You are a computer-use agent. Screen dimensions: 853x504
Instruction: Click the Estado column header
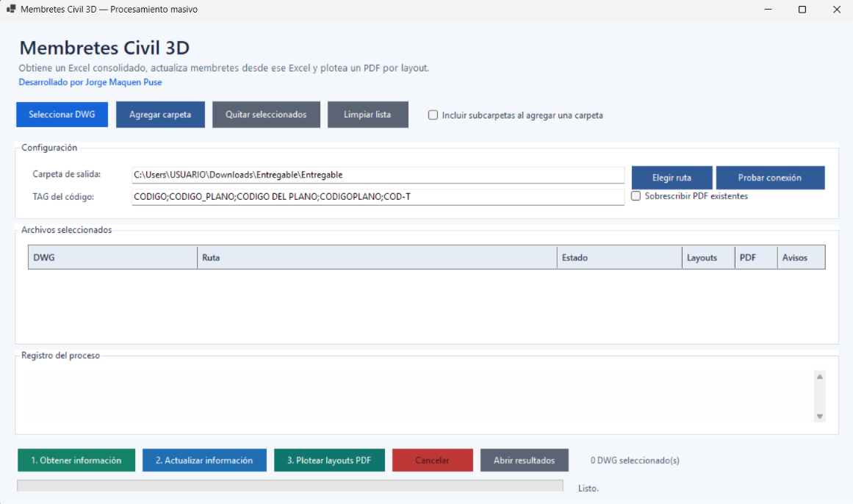coord(619,257)
